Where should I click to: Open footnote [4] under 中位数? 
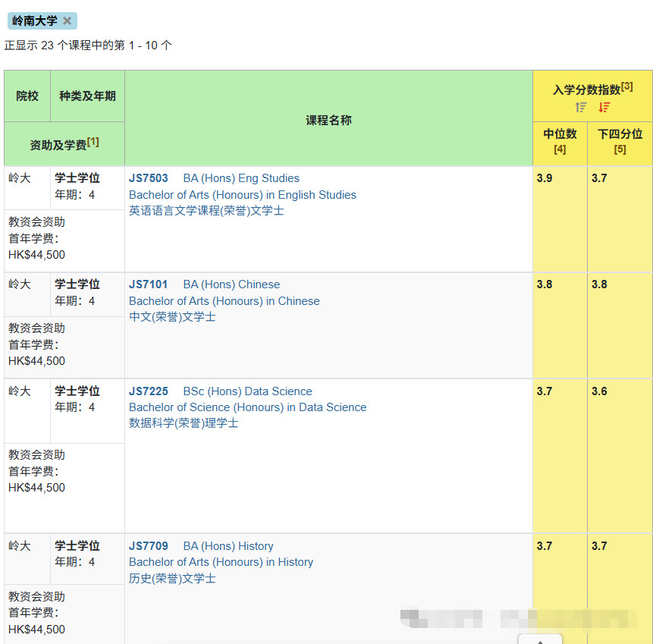[x=560, y=149]
